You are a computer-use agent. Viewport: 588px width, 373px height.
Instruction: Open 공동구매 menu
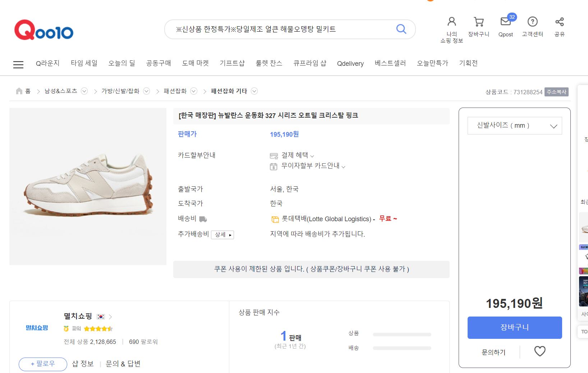[x=159, y=63]
